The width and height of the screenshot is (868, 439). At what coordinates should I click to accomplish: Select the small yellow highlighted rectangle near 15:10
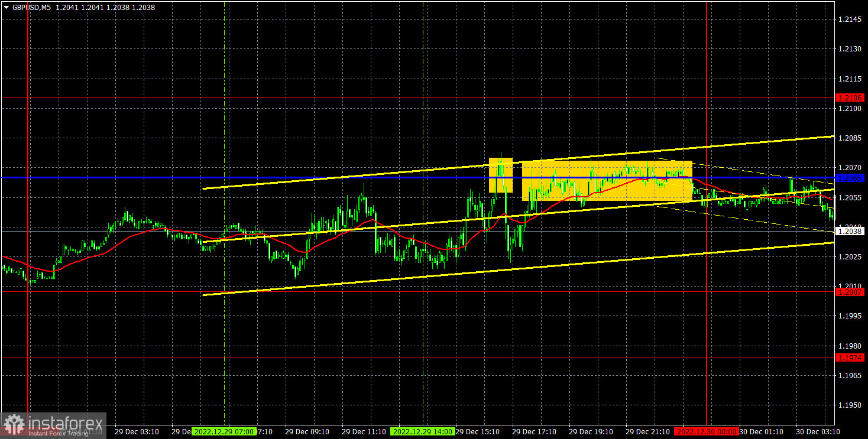(x=501, y=175)
